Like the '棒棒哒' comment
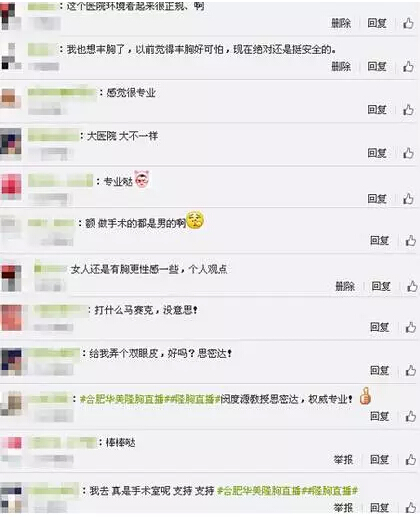Image resolution: width=420 pixels, height=517 pixels. click(x=411, y=460)
